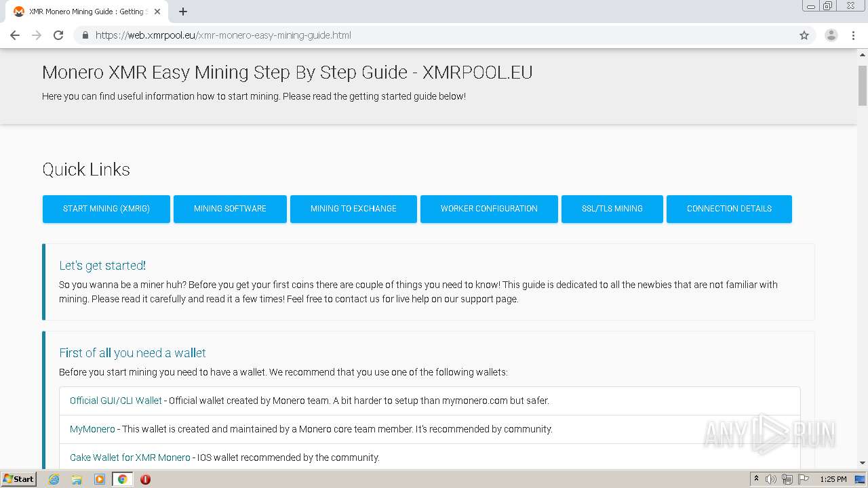
Task: Click the Start Mining (XMRig) button
Action: click(106, 209)
